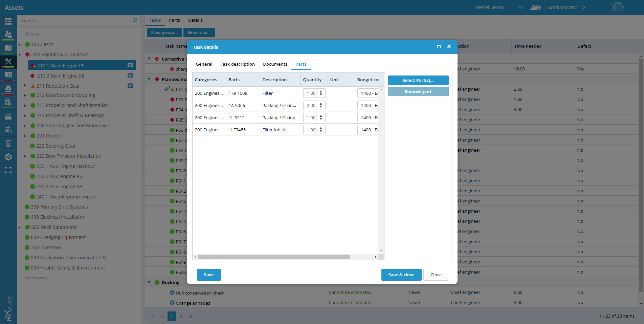Open the certificates sidebar icon

[x=8, y=75]
